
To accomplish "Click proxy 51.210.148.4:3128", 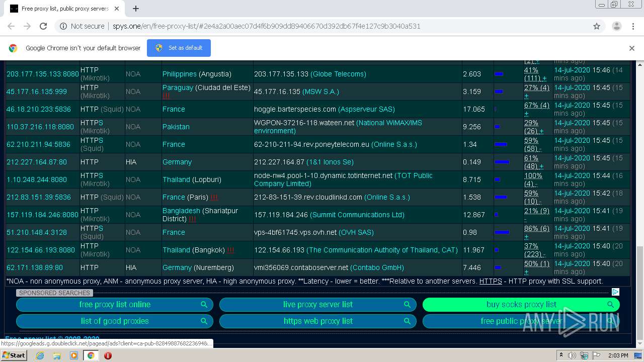I will tap(36, 232).
